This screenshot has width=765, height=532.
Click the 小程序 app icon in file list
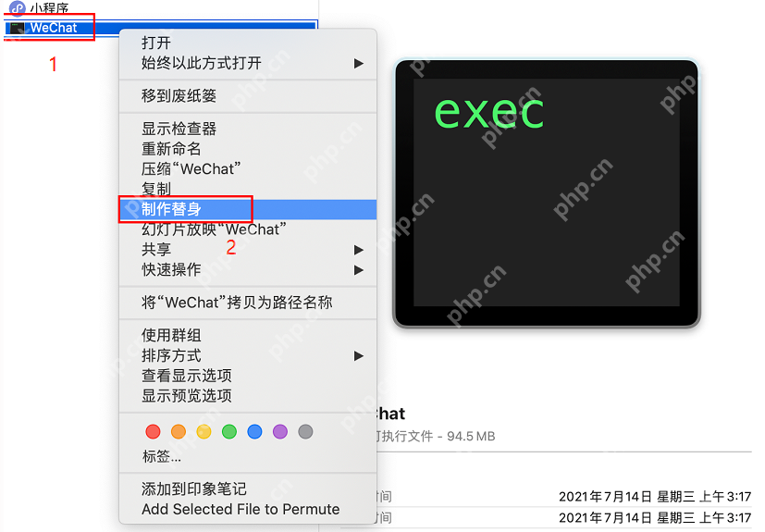[x=18, y=8]
